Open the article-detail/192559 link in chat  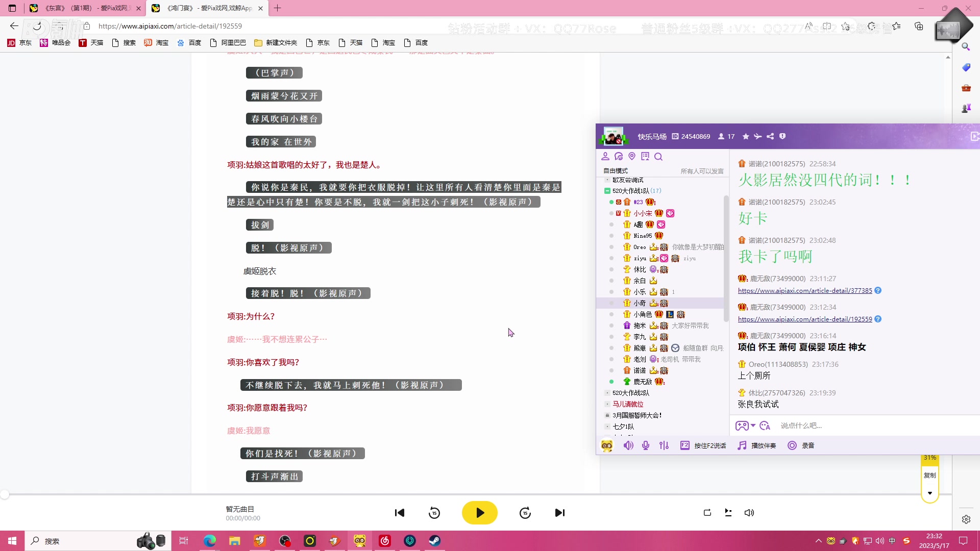[x=805, y=319]
